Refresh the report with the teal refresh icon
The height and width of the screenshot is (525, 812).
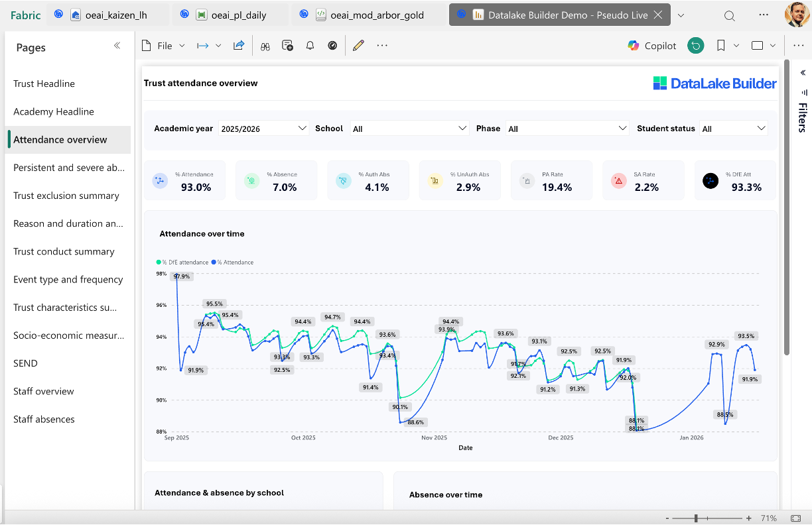(x=695, y=45)
